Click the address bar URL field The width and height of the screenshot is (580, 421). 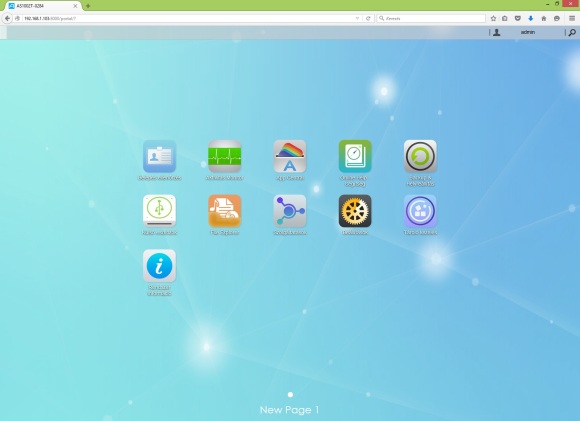point(188,18)
